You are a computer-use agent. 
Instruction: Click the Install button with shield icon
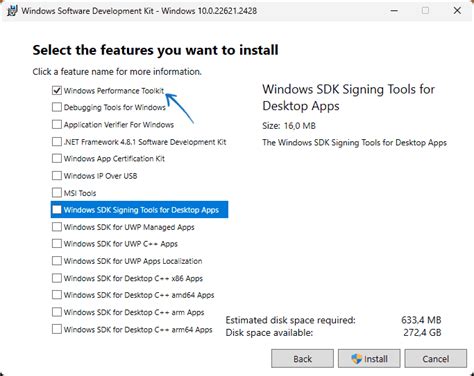[369, 359]
